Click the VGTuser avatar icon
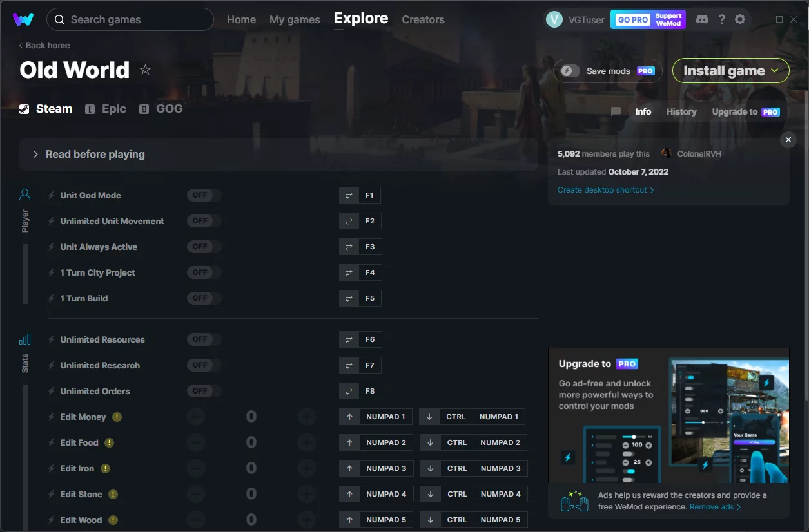 click(x=554, y=19)
